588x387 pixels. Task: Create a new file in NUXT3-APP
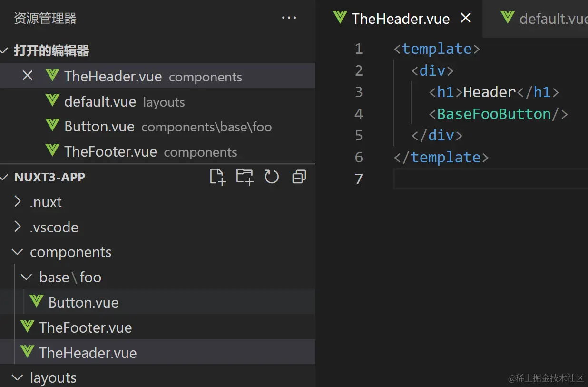(217, 177)
